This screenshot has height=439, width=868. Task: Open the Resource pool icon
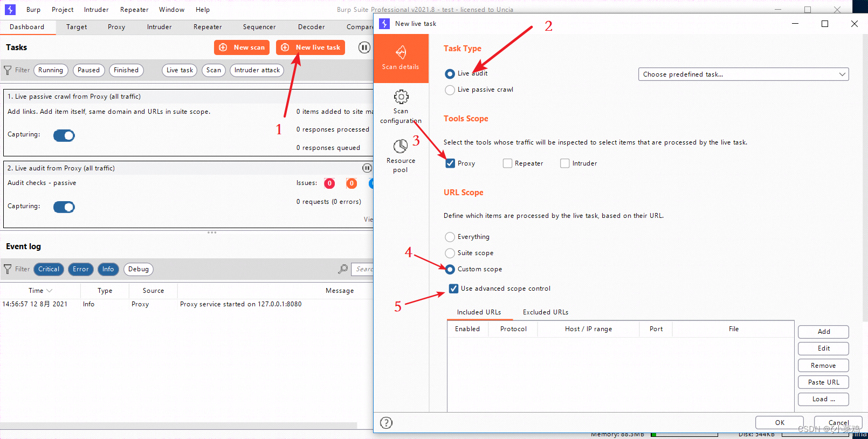[401, 146]
